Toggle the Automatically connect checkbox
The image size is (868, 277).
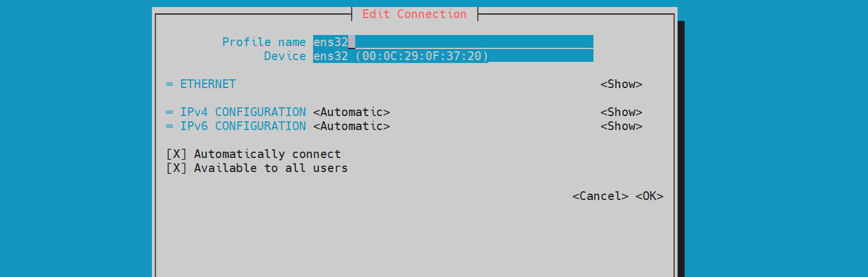click(x=176, y=154)
